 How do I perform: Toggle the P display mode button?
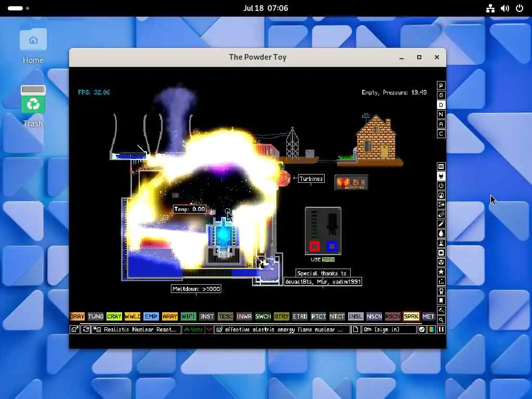pos(441,86)
